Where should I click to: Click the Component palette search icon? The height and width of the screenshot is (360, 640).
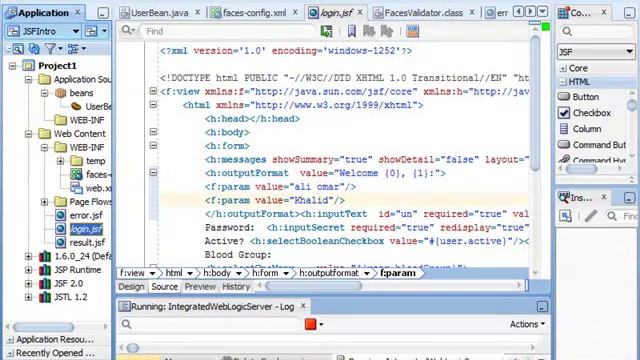tap(567, 31)
